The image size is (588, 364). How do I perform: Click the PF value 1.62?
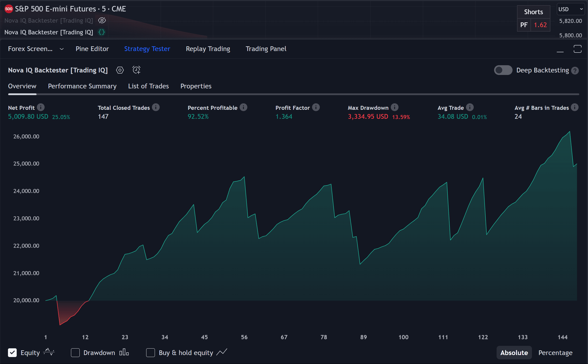540,25
